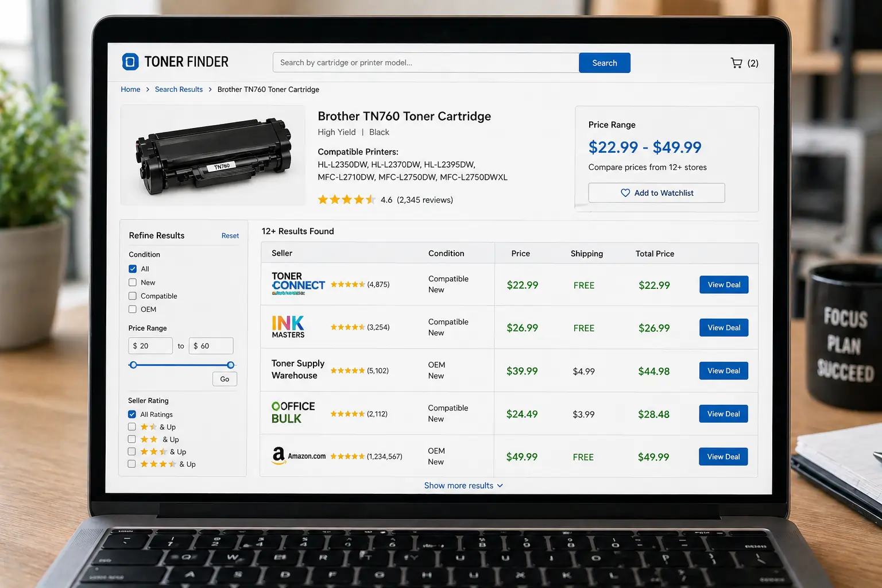Sort by Seller column header
This screenshot has width=882, height=588.
[x=282, y=253]
